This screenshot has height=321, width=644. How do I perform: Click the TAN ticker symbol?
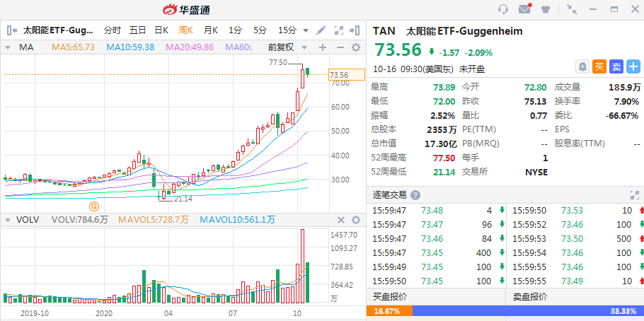[x=384, y=31]
